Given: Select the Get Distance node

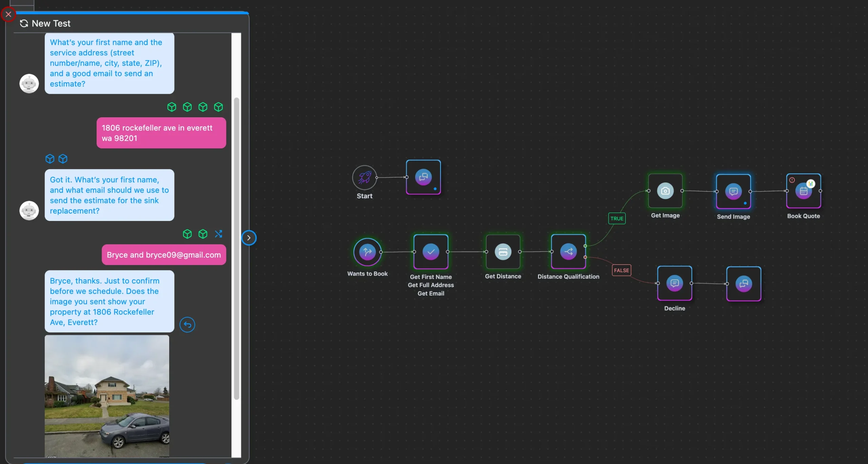Looking at the screenshot, I should [503, 252].
